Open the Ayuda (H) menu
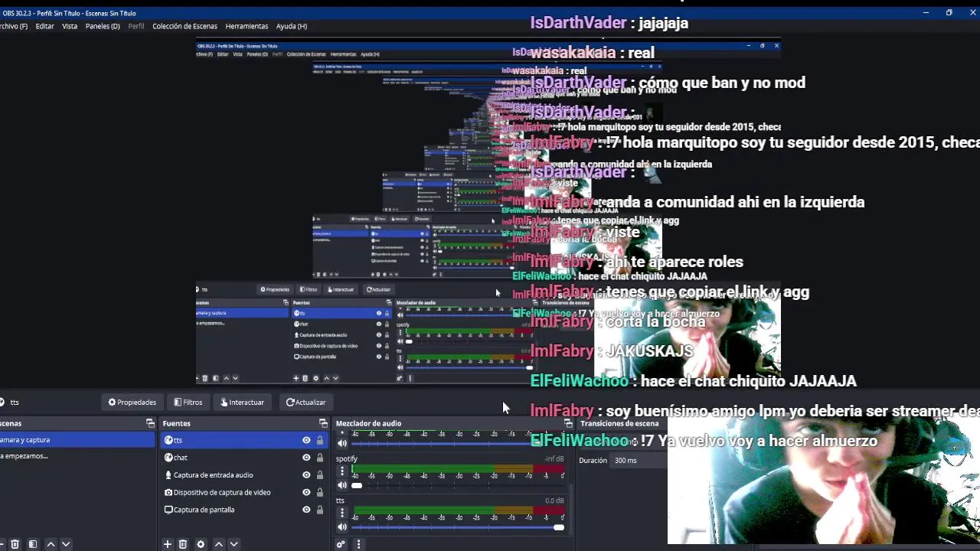This screenshot has width=980, height=551. tap(292, 26)
